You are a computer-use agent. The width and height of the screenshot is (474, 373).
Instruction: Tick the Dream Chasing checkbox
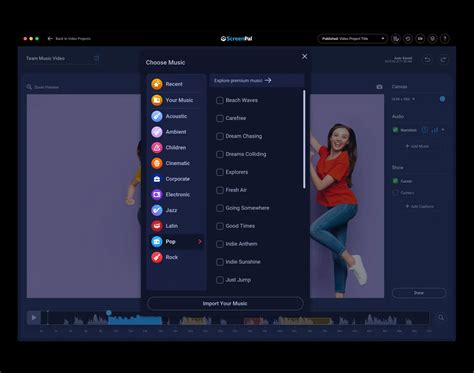(x=220, y=136)
